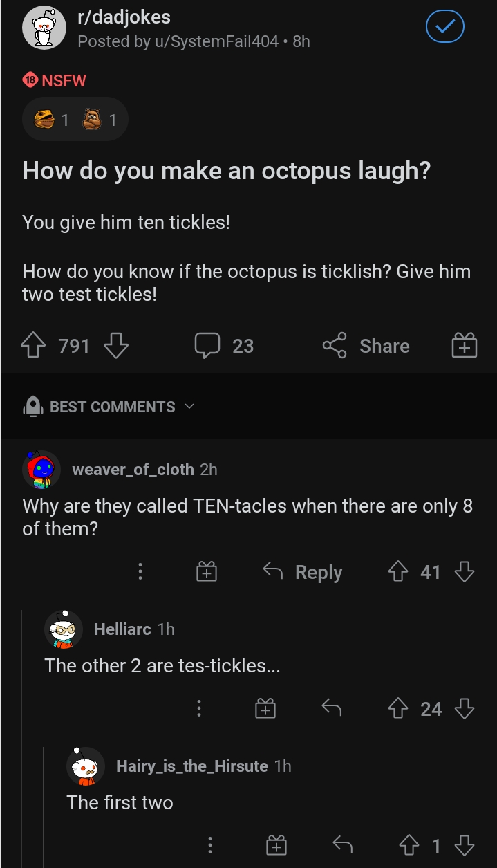Upvote the octopus joke post

coord(32,345)
